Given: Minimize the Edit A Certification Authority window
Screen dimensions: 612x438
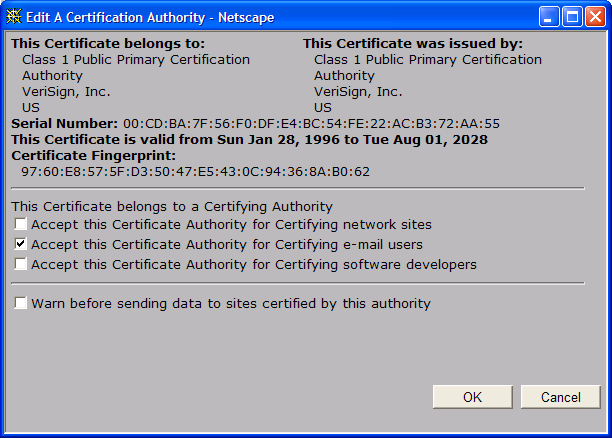Looking at the screenshot, I should (550, 17).
